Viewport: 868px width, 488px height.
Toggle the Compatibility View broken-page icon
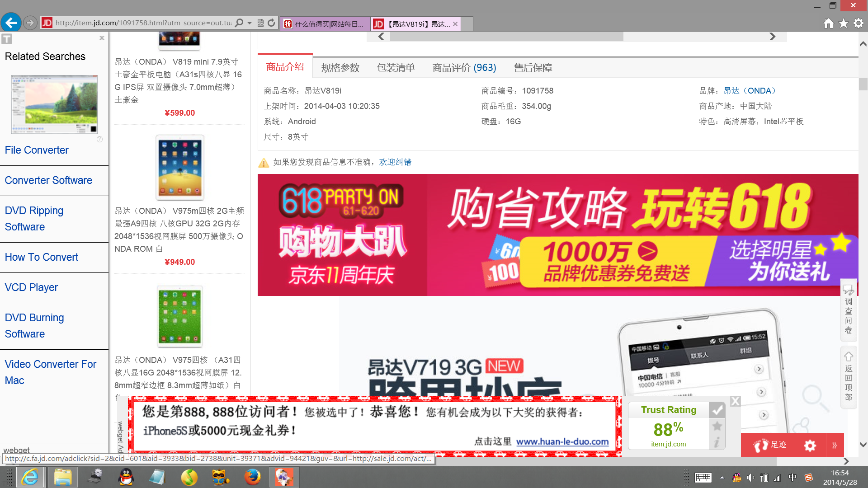click(x=260, y=23)
